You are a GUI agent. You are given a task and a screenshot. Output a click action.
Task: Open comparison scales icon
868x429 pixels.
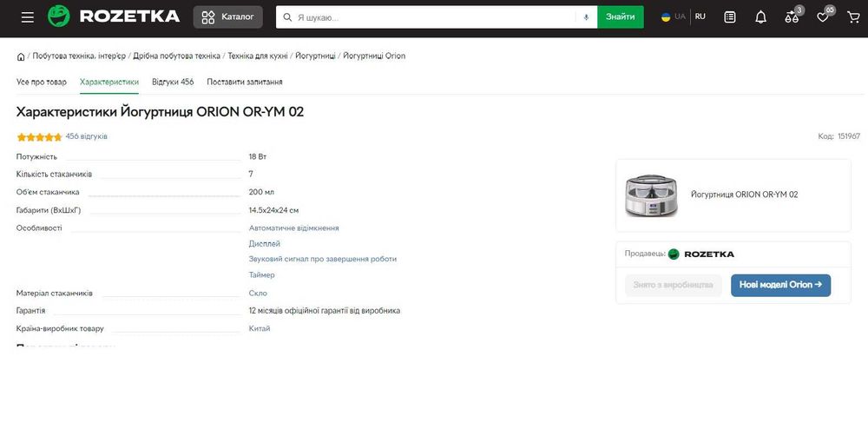click(x=792, y=17)
